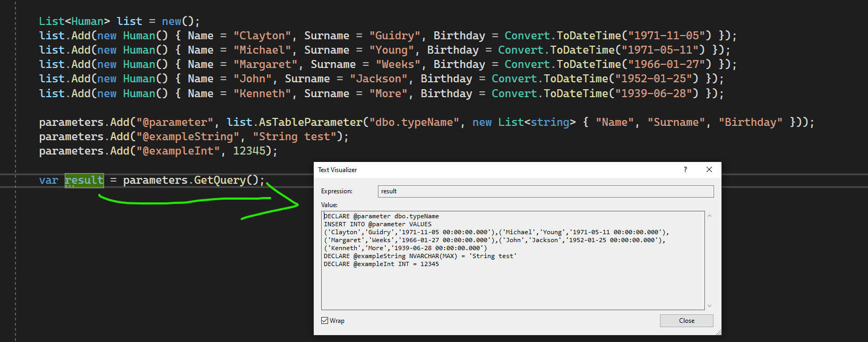Image resolution: width=868 pixels, height=342 pixels.
Task: Click the "String test" string in code
Action: (x=295, y=136)
